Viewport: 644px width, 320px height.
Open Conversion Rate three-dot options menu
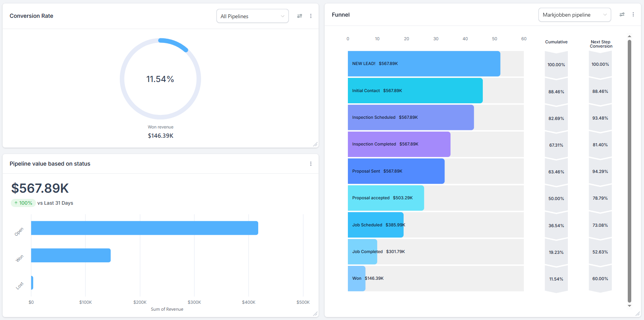311,16
